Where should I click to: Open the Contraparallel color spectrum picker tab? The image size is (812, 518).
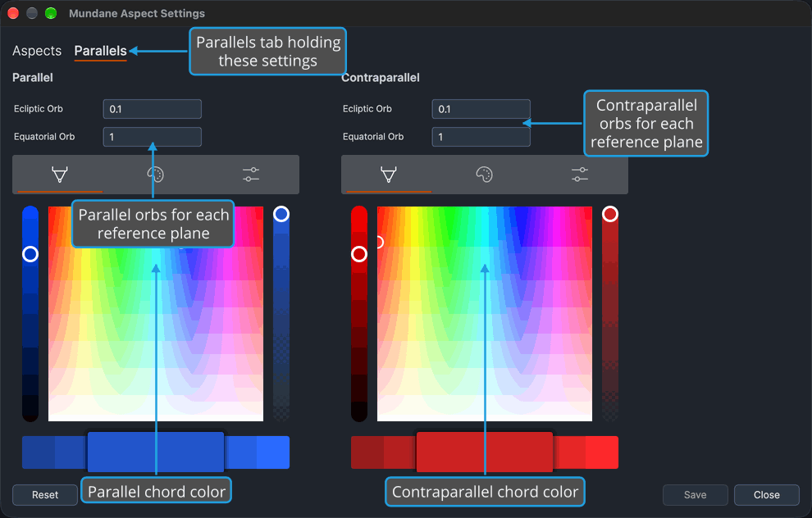point(389,175)
